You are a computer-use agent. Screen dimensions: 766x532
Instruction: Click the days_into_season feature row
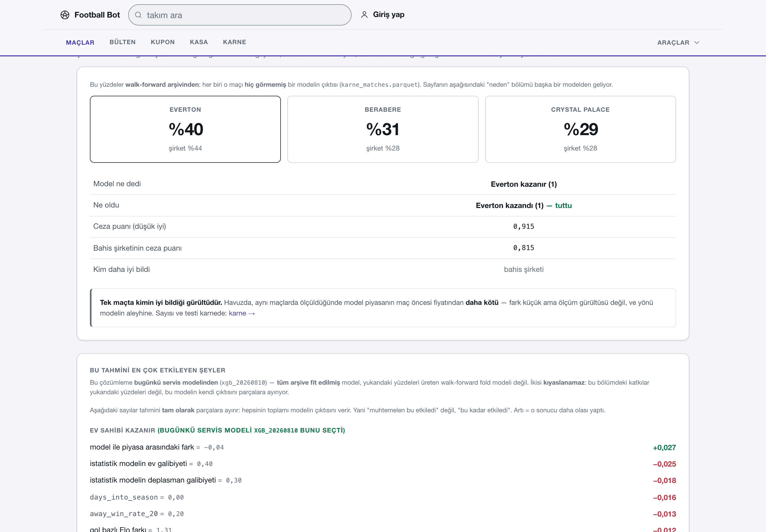pos(383,497)
